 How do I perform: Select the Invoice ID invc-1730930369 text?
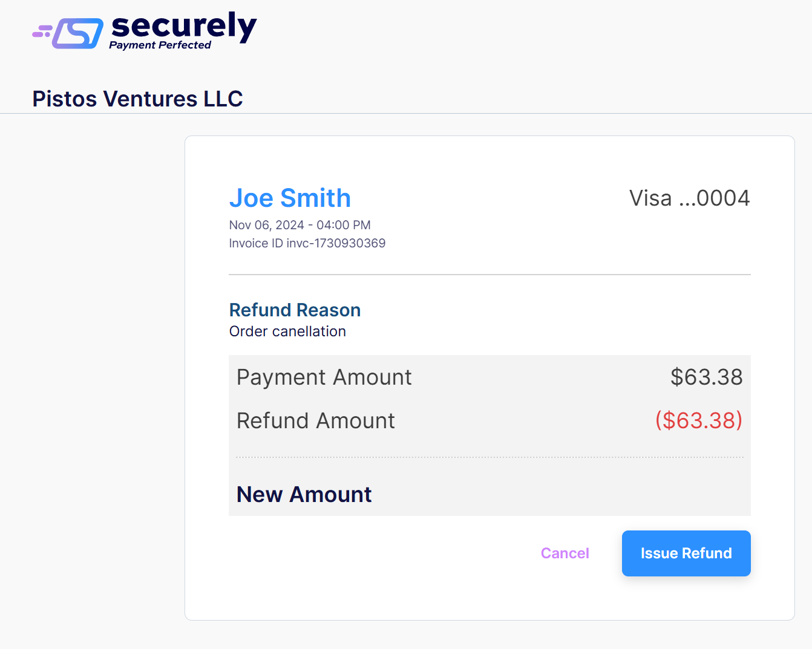click(x=307, y=243)
